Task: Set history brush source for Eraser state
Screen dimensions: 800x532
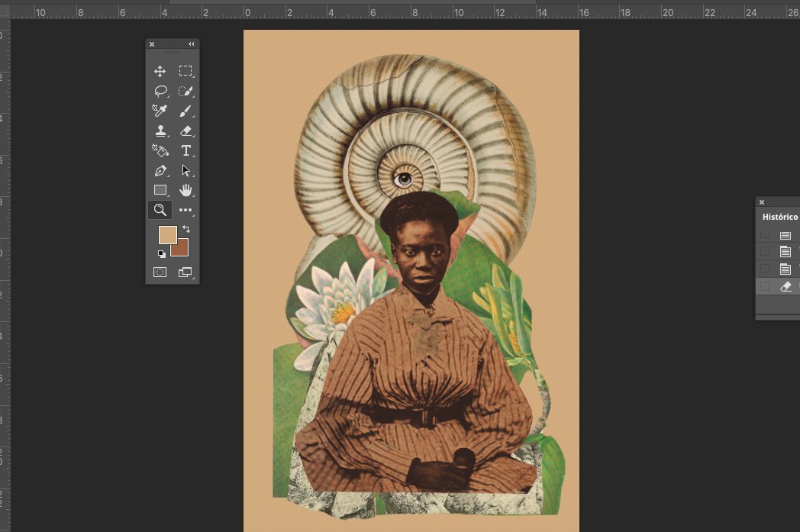Action: pyautogui.click(x=764, y=287)
